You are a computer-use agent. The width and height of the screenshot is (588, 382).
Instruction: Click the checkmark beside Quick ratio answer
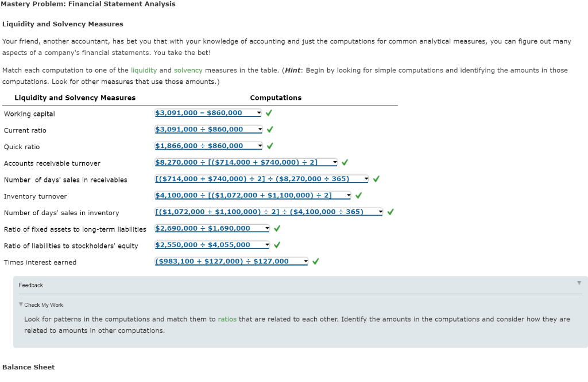(269, 146)
